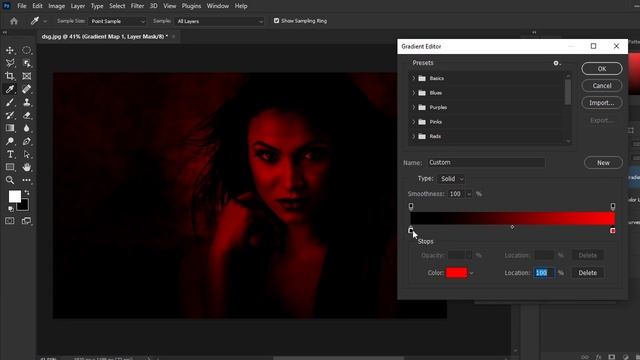
Task: Select the Crop tool
Action: coord(10,76)
